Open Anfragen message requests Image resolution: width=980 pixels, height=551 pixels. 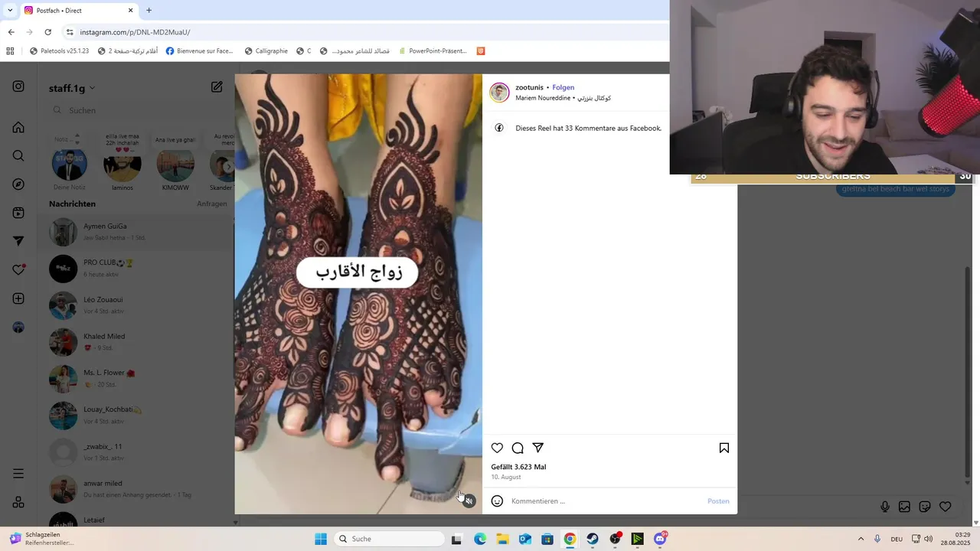pos(212,204)
